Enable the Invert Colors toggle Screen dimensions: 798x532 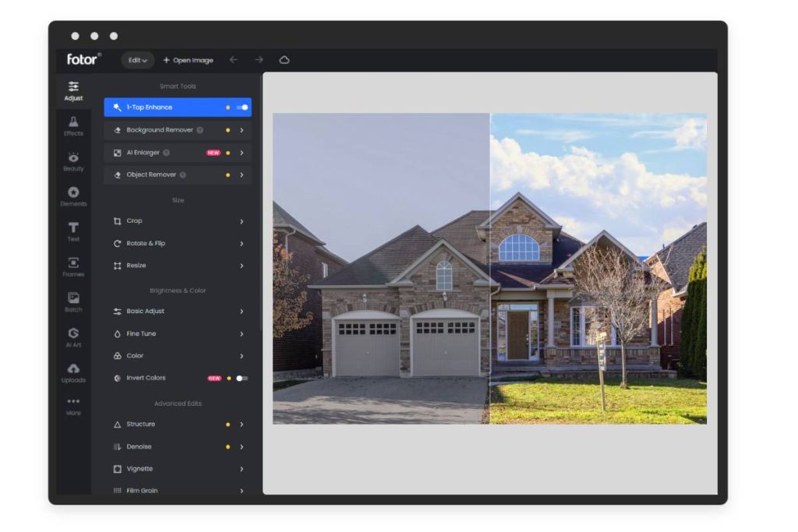tap(242, 379)
